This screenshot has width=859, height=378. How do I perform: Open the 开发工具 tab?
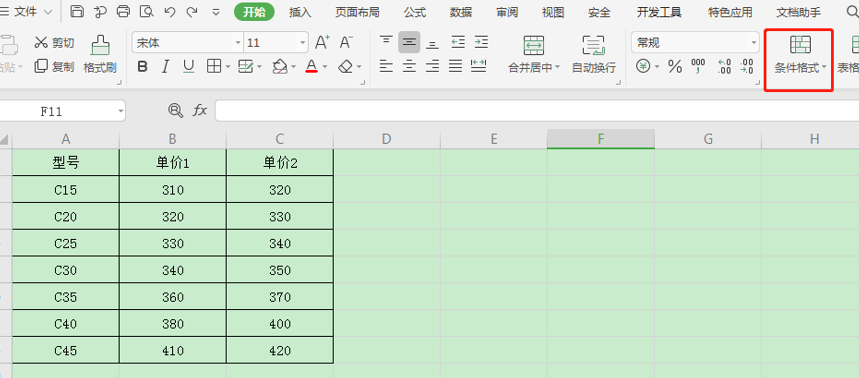pyautogui.click(x=659, y=12)
